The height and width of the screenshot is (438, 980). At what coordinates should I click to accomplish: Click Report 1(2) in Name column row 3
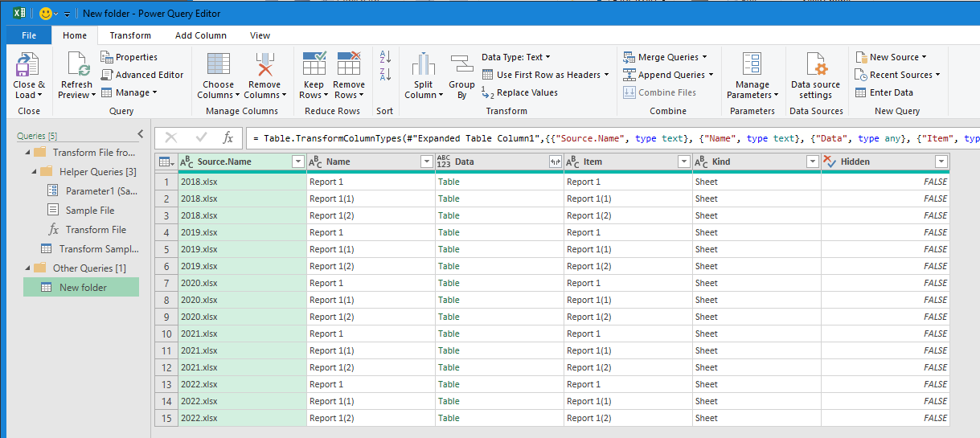371,215
